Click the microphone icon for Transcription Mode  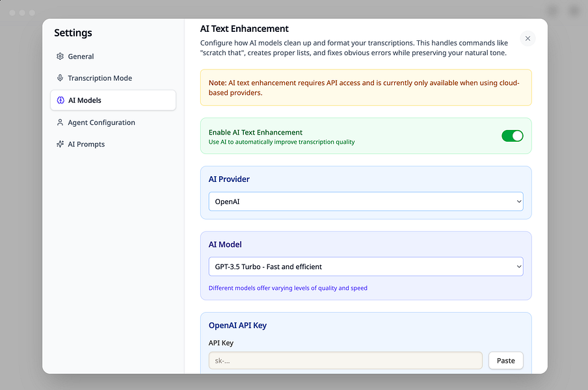coord(60,78)
